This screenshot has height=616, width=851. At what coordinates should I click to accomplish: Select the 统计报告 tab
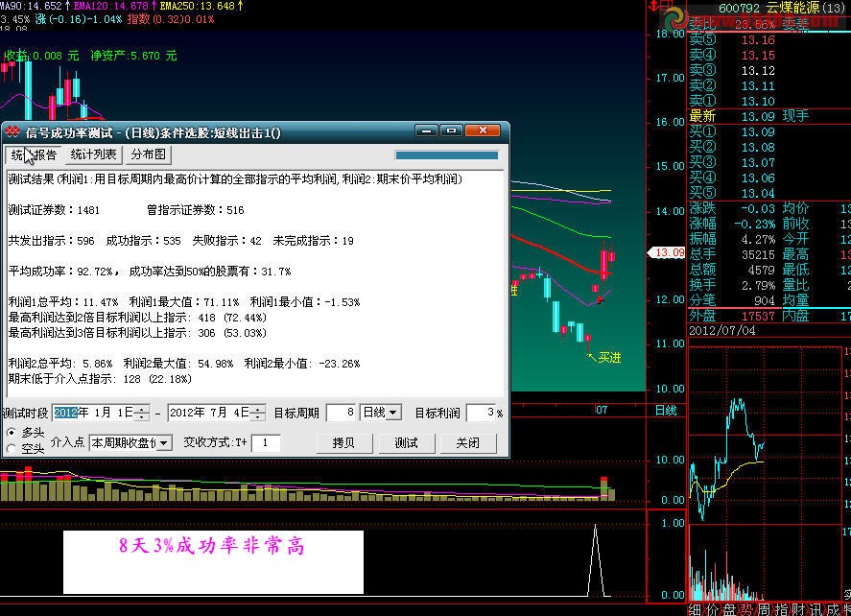35,154
